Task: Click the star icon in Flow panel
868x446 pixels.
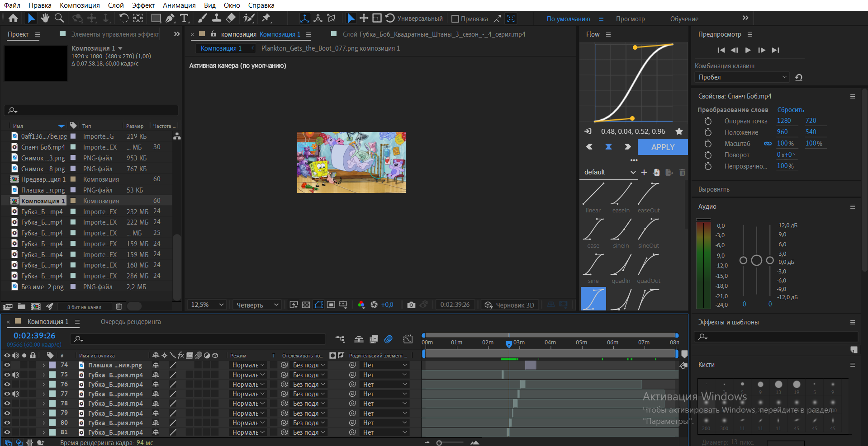Action: pyautogui.click(x=679, y=131)
